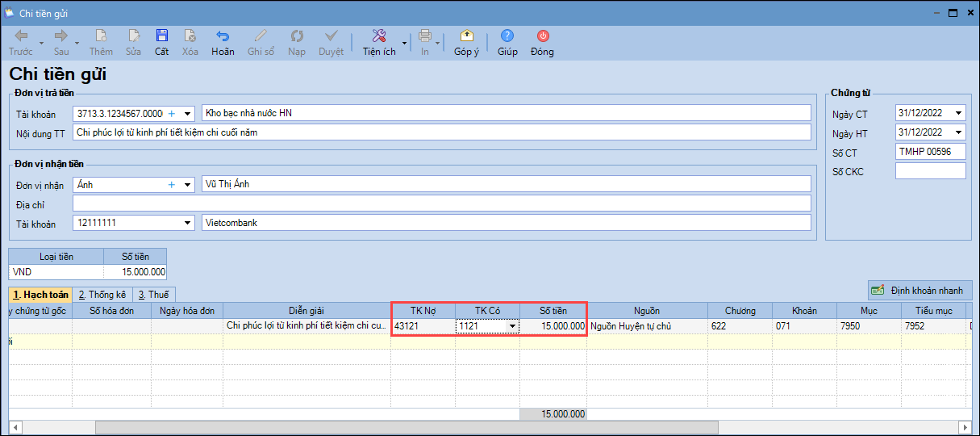This screenshot has width=980, height=436.
Task: Send feedback with Góp ý
Action: (x=466, y=43)
